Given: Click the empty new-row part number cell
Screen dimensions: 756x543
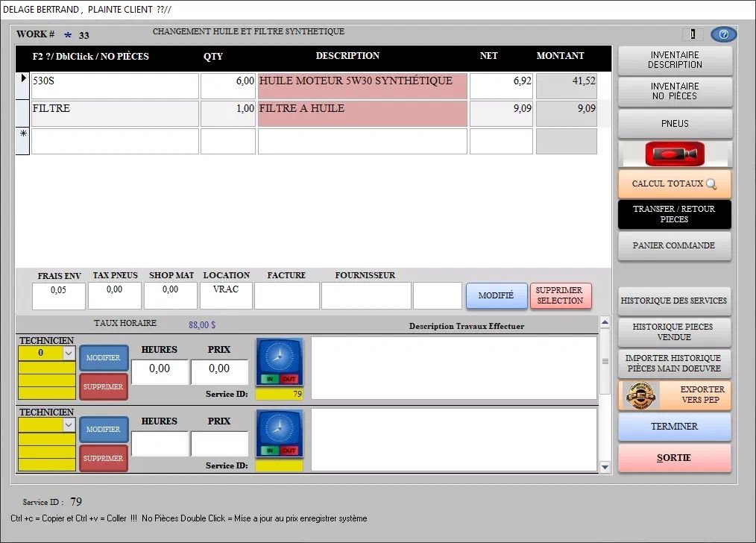Looking at the screenshot, I should (115, 141).
